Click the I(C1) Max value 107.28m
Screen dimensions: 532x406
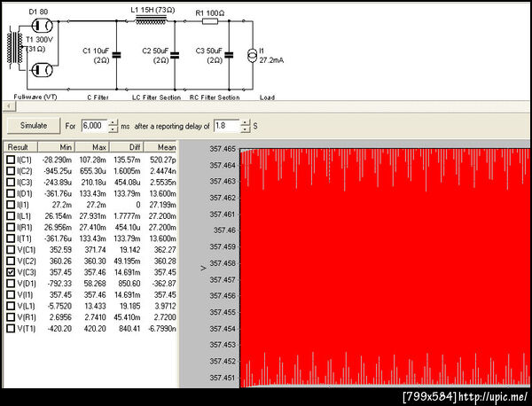92,160
